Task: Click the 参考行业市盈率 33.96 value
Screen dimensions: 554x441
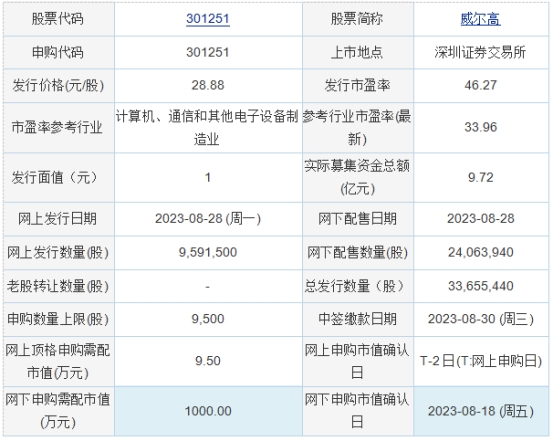Action: coord(481,127)
